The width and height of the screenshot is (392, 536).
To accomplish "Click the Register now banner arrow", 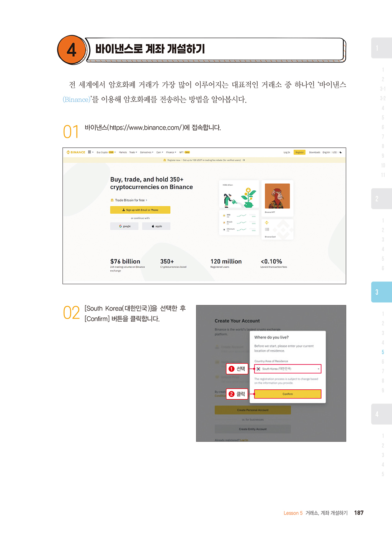I will tap(243, 160).
